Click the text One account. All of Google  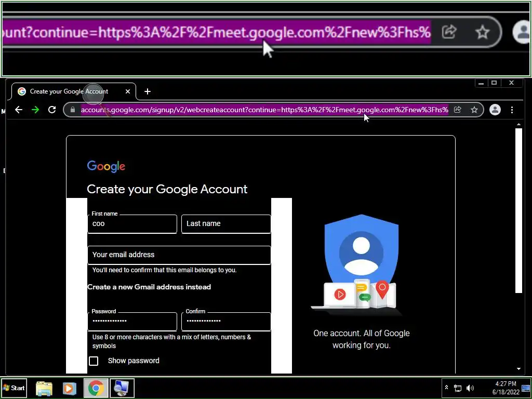(x=362, y=334)
